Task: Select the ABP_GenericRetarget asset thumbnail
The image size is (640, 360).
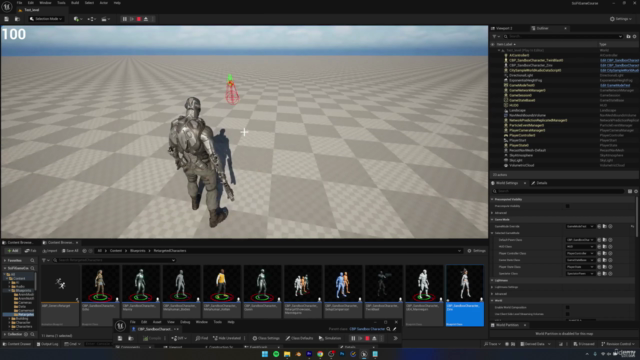Action: coord(60,283)
